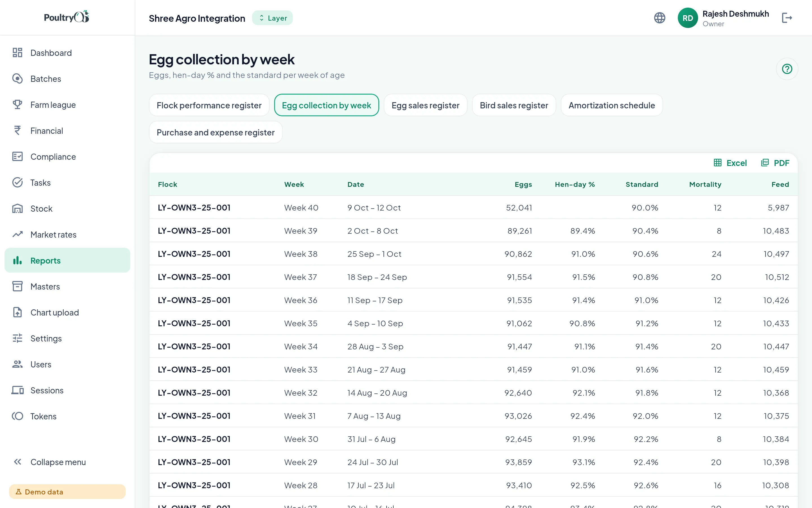Open the Egg sales register tab
812x508 pixels.
click(425, 105)
